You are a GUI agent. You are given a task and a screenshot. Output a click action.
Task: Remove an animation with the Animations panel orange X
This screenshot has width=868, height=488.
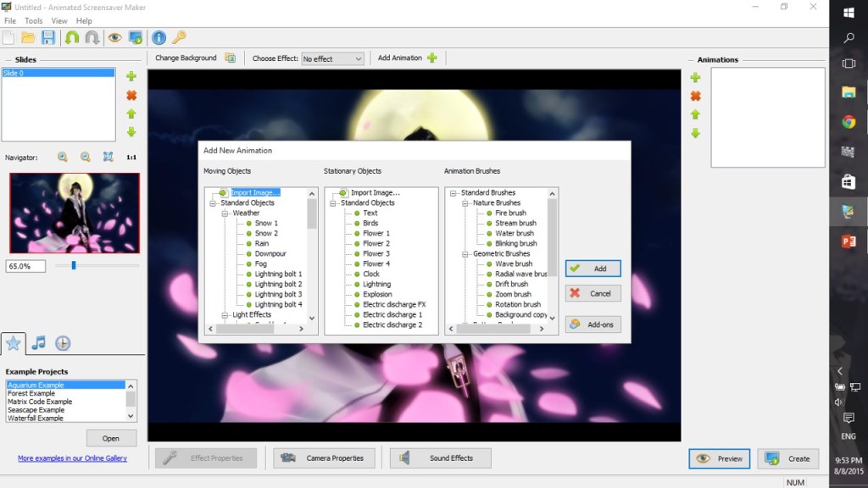click(x=695, y=96)
